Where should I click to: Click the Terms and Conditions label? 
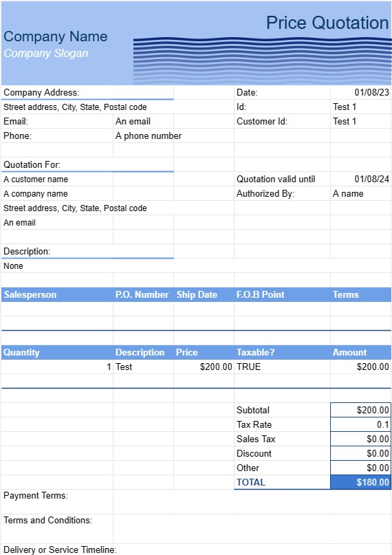(x=47, y=521)
